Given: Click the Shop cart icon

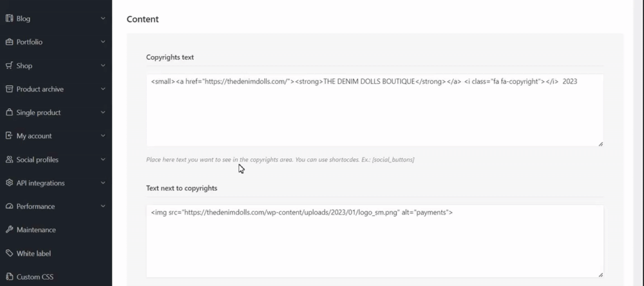Looking at the screenshot, I should tap(9, 66).
